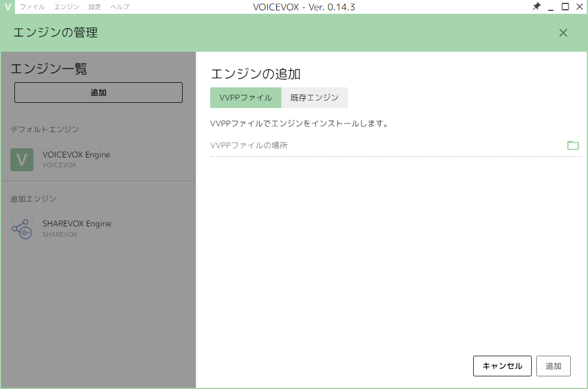The image size is (588, 389).
Task: Select the SHAREVOX speaker network avatar
Action: 22,229
